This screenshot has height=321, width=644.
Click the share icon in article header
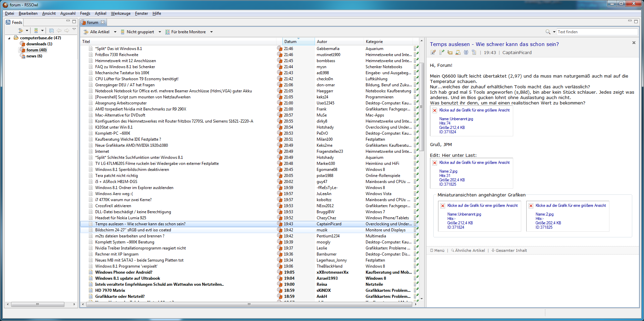466,52
